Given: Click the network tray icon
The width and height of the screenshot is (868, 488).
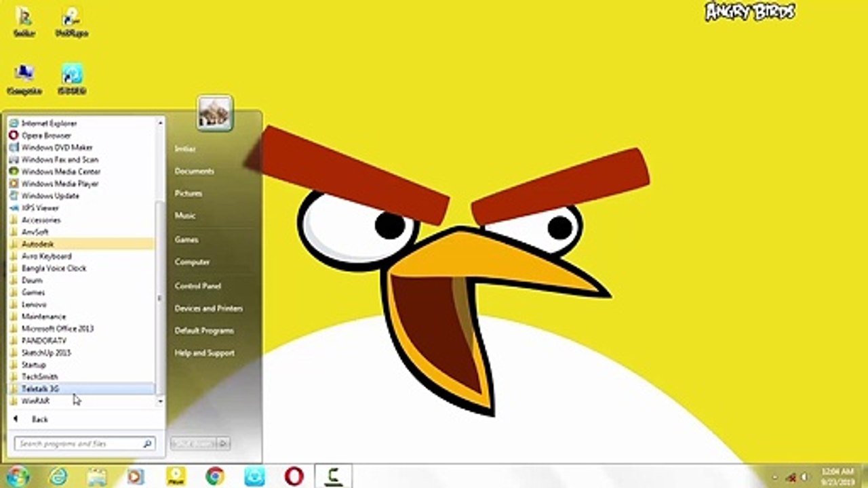Looking at the screenshot, I should (791, 477).
